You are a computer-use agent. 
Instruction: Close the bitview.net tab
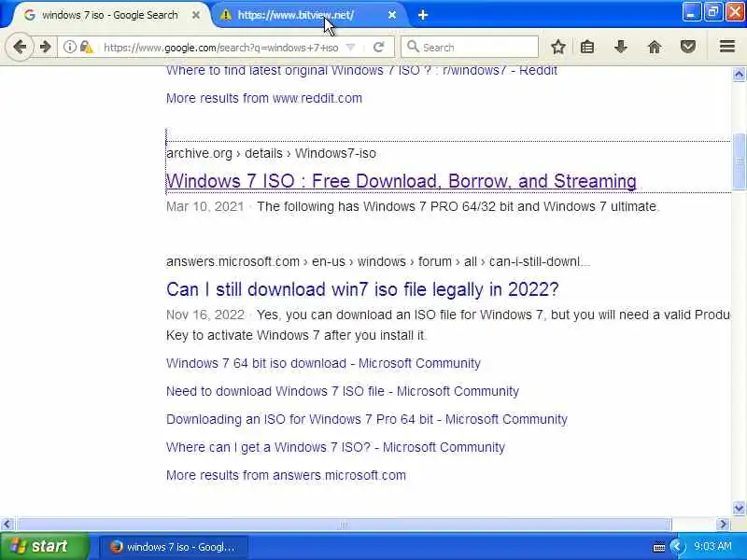click(x=391, y=15)
